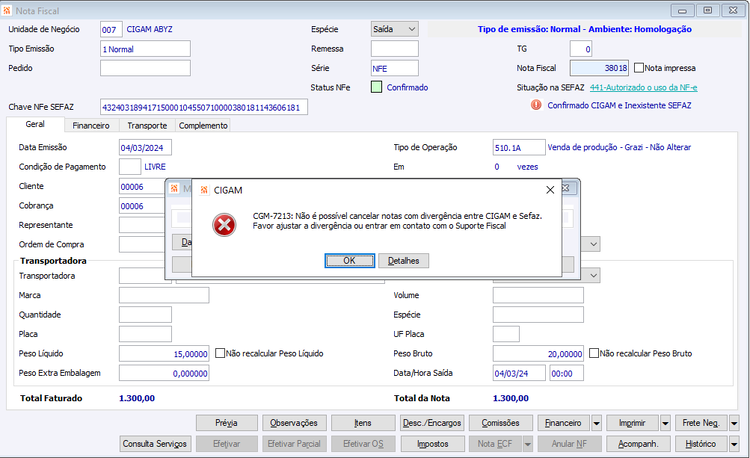The height and width of the screenshot is (458, 750).
Task: Click the Nota ECF button
Action: [x=495, y=444]
